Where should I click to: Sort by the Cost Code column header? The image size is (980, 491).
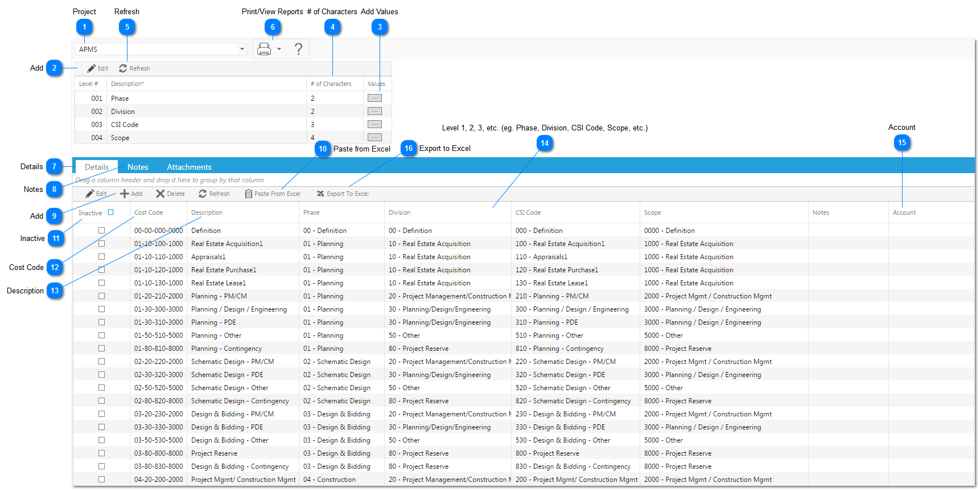[x=149, y=212]
